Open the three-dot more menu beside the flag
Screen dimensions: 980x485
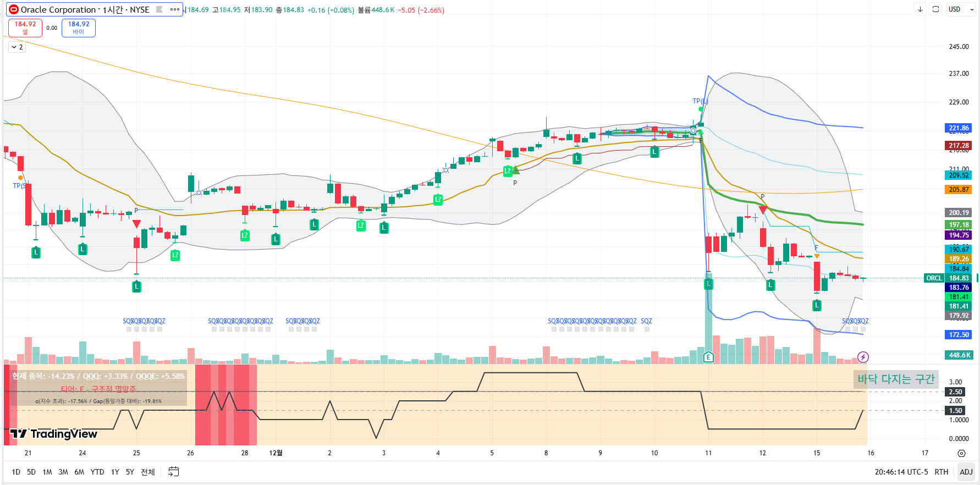click(175, 9)
